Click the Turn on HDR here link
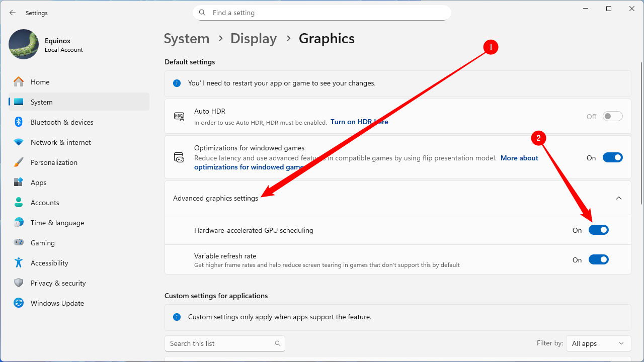 pyautogui.click(x=359, y=122)
